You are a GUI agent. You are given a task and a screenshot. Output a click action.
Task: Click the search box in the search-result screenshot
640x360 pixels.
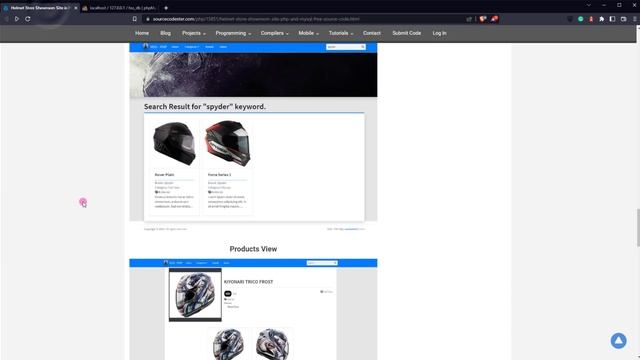[x=345, y=47]
